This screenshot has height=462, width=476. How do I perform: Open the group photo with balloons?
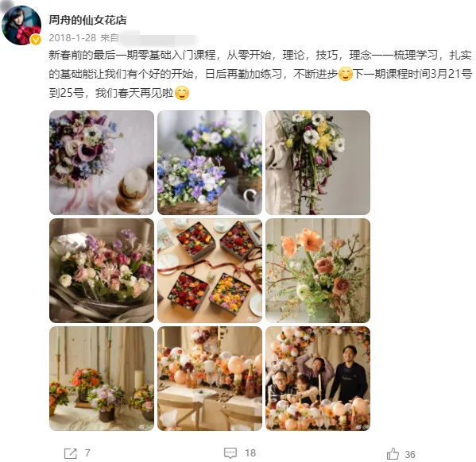(x=318, y=379)
